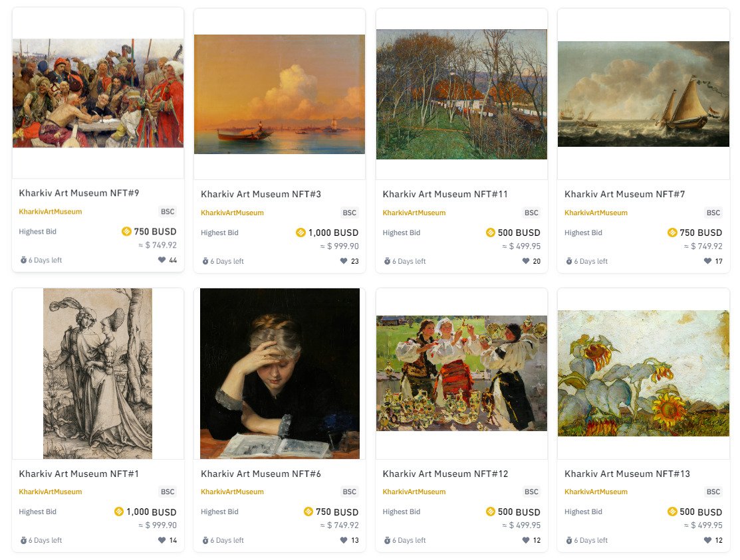The width and height of the screenshot is (740, 560).
Task: View sailing ship painting thumbnail NFT#7
Action: [644, 94]
